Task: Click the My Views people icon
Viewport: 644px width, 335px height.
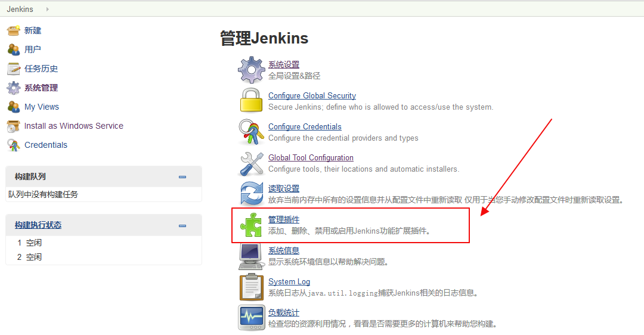Action: pyautogui.click(x=14, y=107)
